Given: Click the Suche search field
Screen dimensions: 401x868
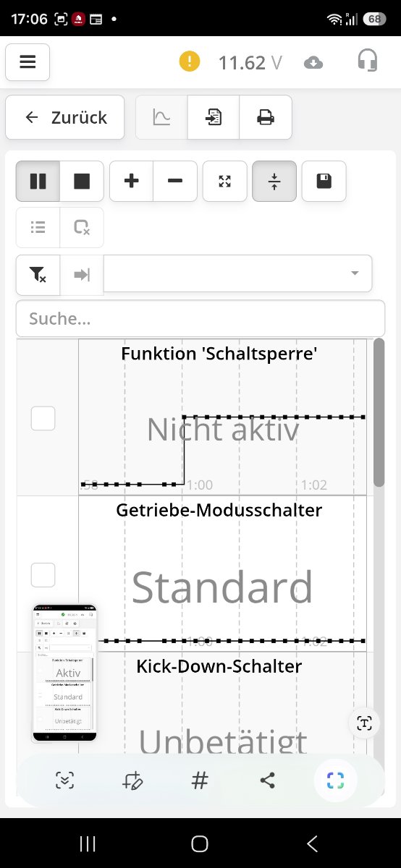Looking at the screenshot, I should (x=200, y=318).
